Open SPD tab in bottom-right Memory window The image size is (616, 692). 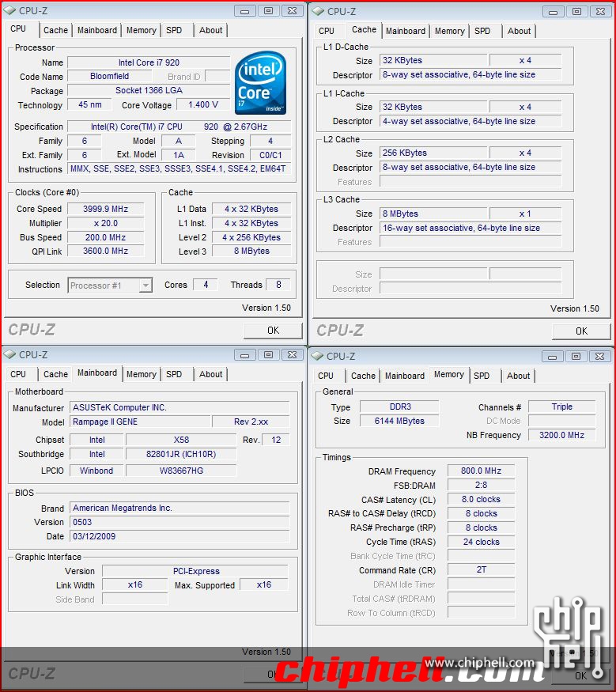pos(482,376)
